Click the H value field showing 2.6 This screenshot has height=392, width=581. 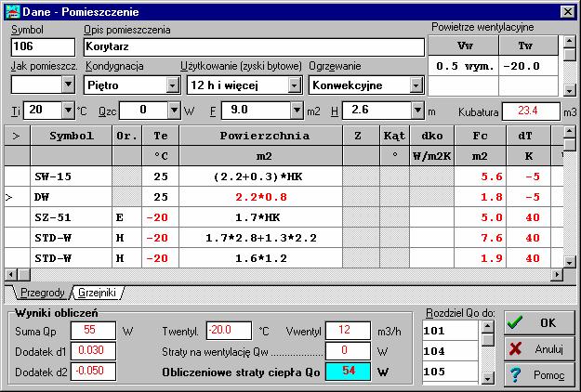[x=376, y=111]
